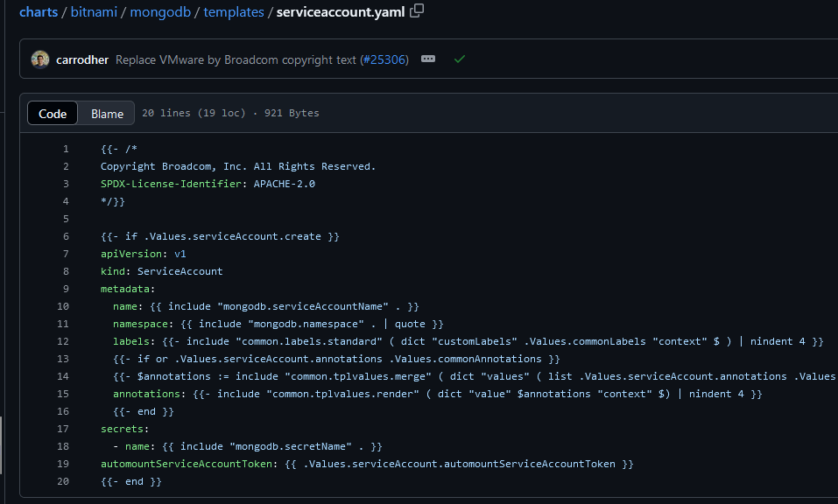The width and height of the screenshot is (838, 504).
Task: Select line number 17
Action: pyautogui.click(x=63, y=429)
